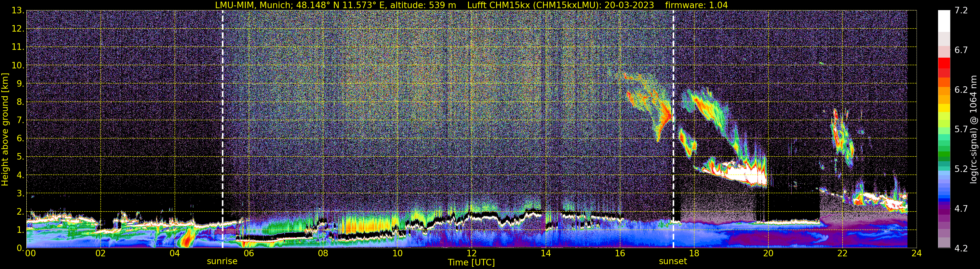Click the '10' time axis tick label
The width and height of the screenshot is (980, 269).
397,253
